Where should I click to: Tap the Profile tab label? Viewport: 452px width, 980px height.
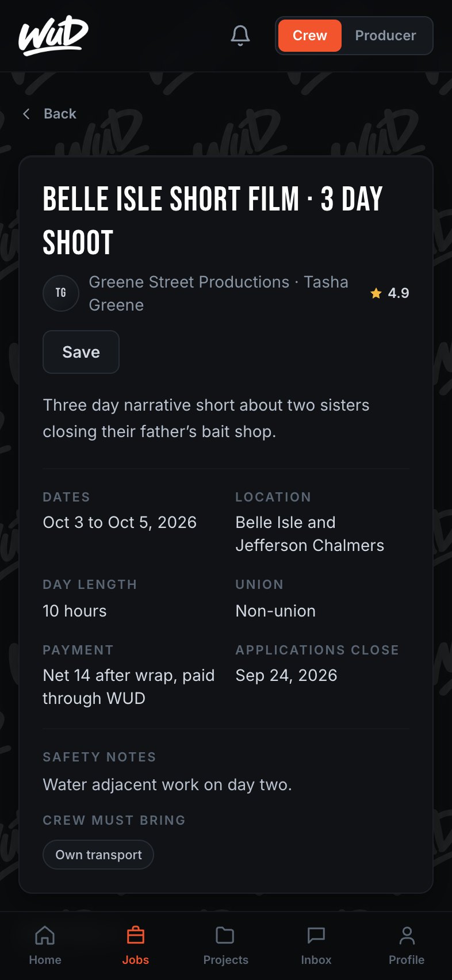coord(407,960)
